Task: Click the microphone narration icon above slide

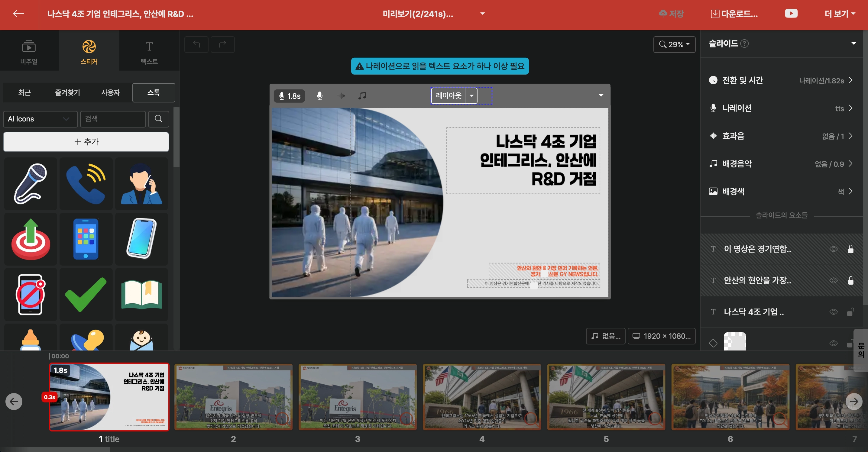Action: tap(319, 96)
